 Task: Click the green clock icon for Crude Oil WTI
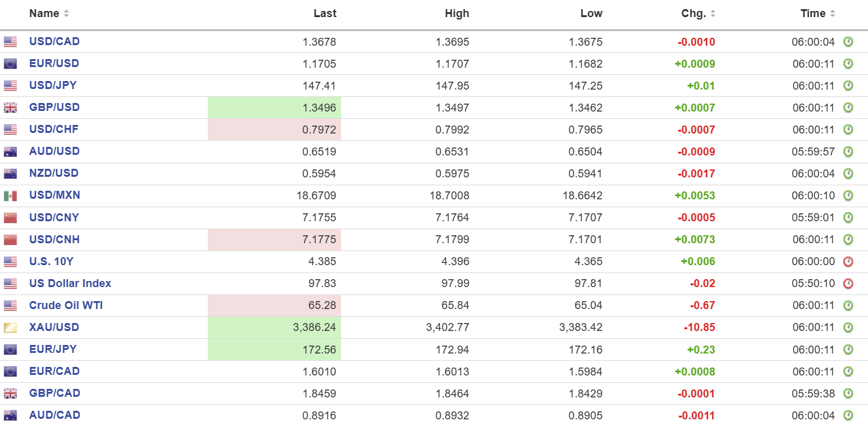[x=848, y=305]
